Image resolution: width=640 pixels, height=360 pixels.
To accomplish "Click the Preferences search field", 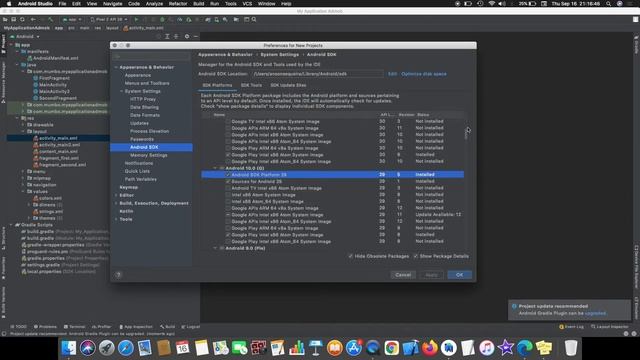I will pos(151,56).
